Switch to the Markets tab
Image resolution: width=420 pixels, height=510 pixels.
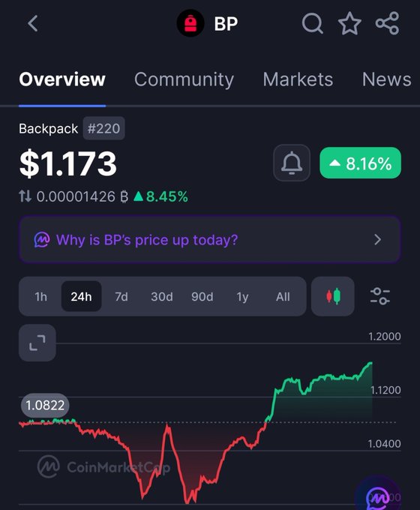[298, 79]
